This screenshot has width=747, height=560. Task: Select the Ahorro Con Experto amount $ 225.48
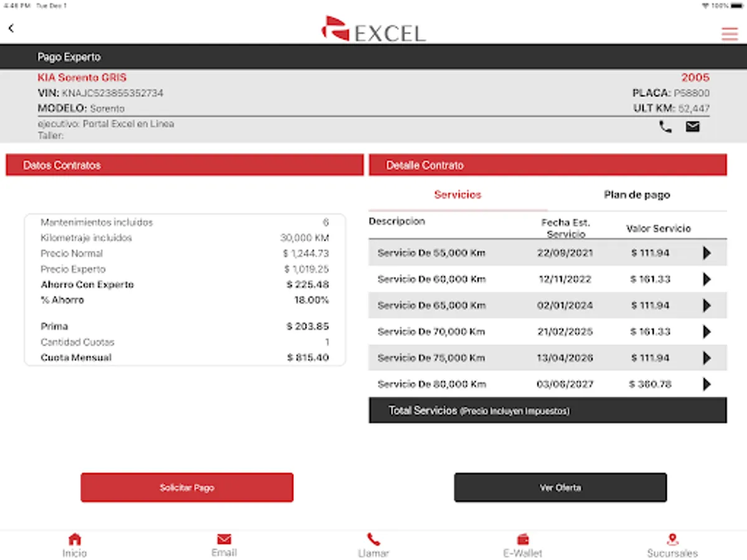point(308,285)
